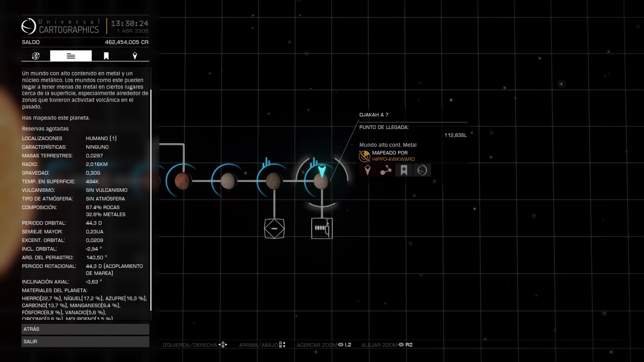
Task: Click the mapped-by scanner icon
Action: (x=364, y=156)
